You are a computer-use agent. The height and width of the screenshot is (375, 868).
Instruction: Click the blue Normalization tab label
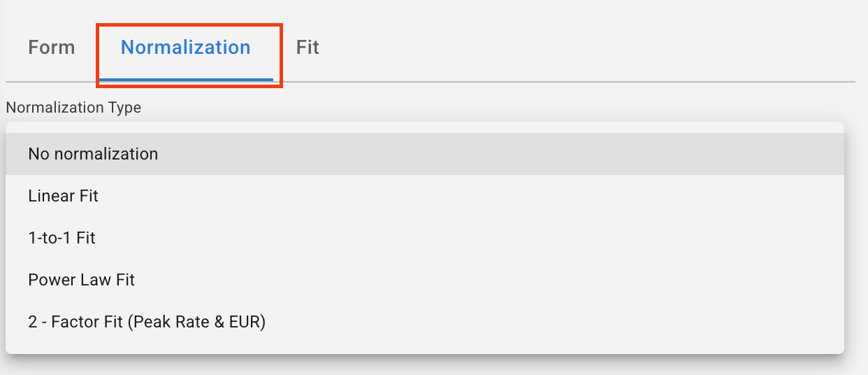click(x=185, y=48)
